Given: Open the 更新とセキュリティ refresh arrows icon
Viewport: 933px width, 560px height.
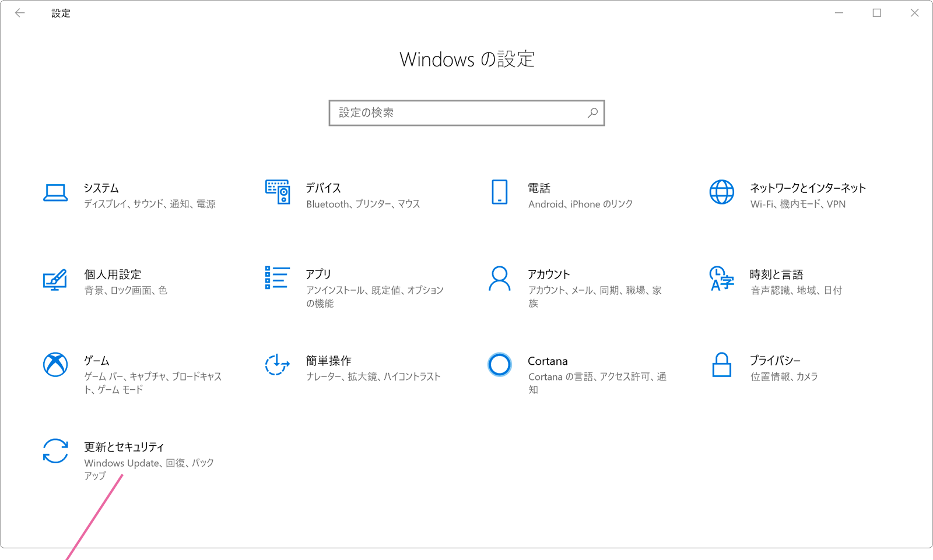Looking at the screenshot, I should click(x=55, y=451).
